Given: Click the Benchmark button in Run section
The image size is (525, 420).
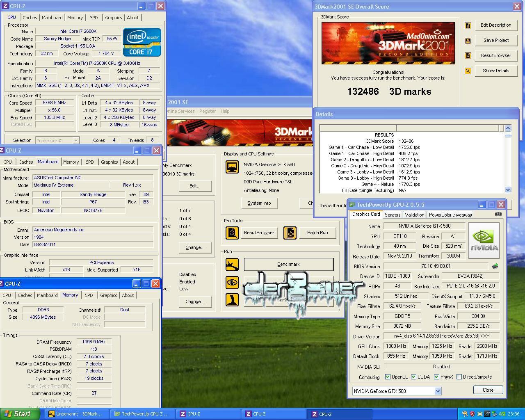Looking at the screenshot, I should (288, 264).
